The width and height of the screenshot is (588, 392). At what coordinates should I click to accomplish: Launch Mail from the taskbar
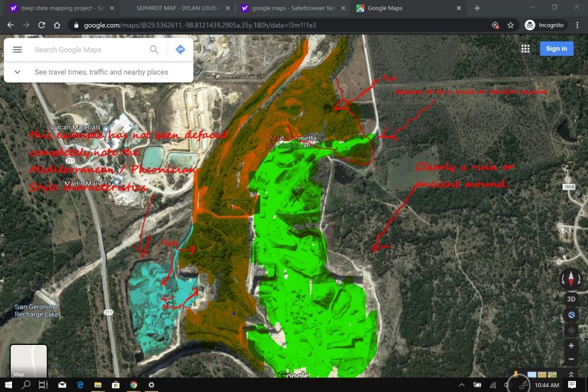62,385
